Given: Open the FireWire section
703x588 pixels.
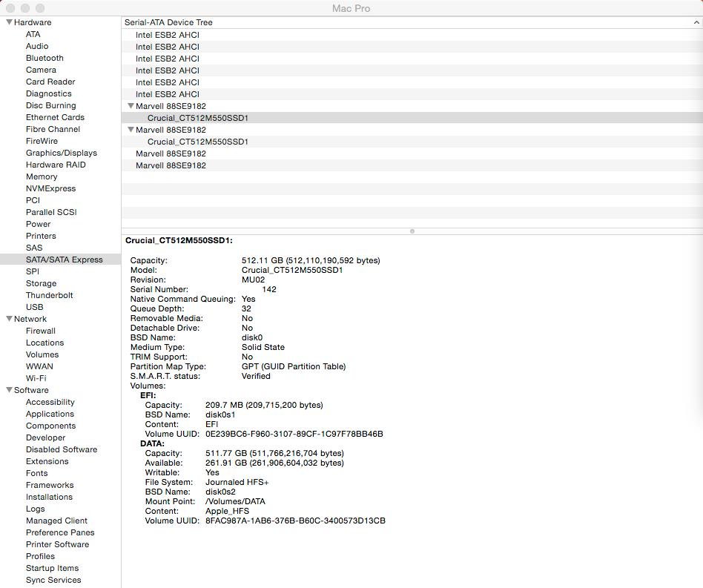Looking at the screenshot, I should [x=42, y=141].
